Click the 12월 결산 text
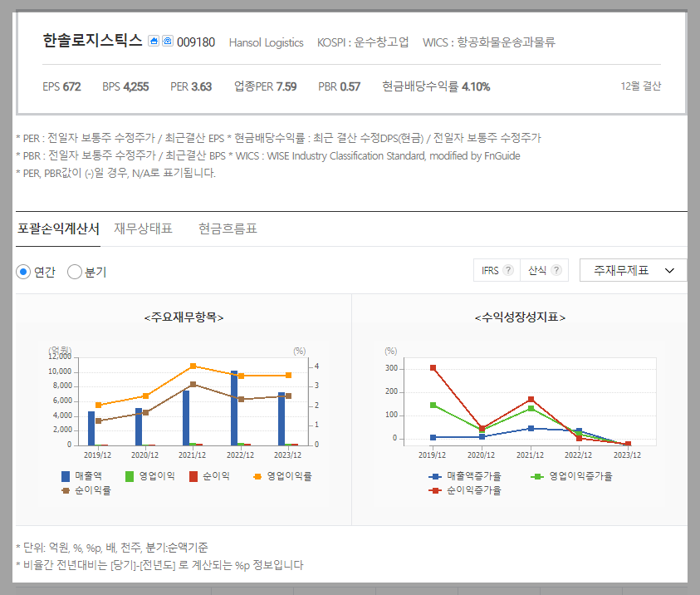 640,86
